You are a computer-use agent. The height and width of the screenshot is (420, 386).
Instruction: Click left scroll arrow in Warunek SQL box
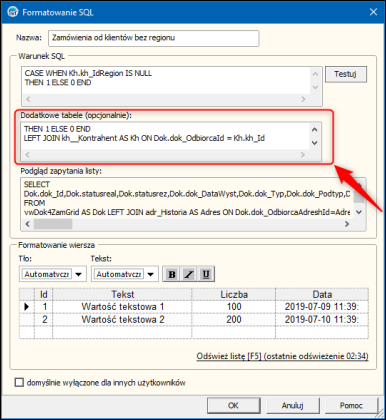pyautogui.click(x=28, y=99)
